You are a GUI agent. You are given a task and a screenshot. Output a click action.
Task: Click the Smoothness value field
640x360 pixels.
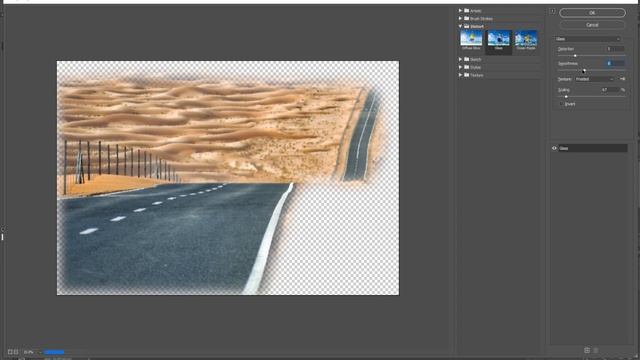pos(614,63)
